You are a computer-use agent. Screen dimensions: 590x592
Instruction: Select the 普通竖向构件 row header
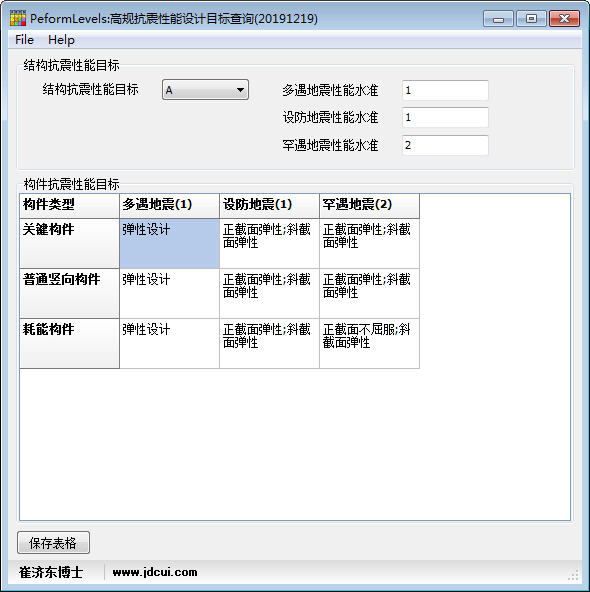click(69, 293)
